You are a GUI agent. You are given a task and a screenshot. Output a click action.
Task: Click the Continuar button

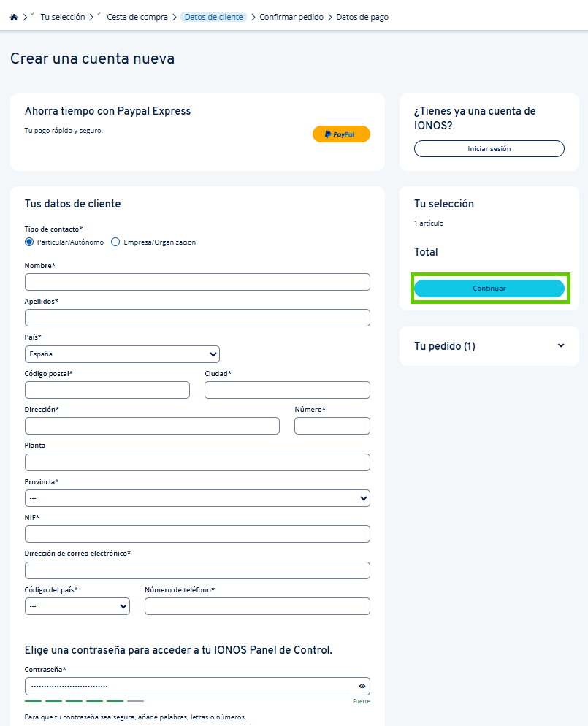pyautogui.click(x=489, y=288)
